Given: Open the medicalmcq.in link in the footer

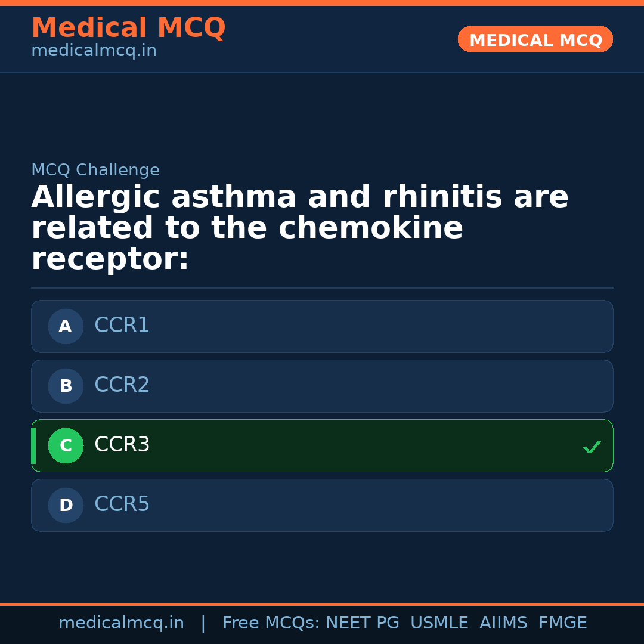Looking at the screenshot, I should click(121, 623).
